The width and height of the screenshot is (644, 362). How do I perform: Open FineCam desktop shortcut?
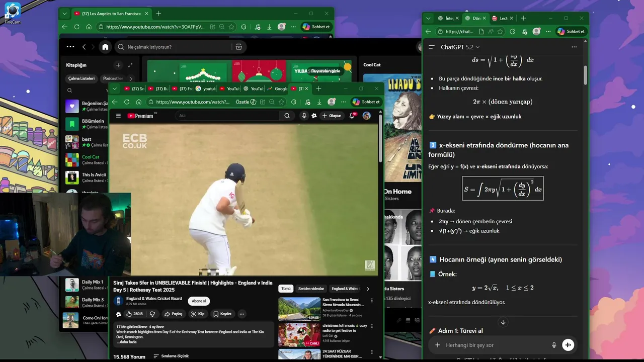[x=13, y=13]
